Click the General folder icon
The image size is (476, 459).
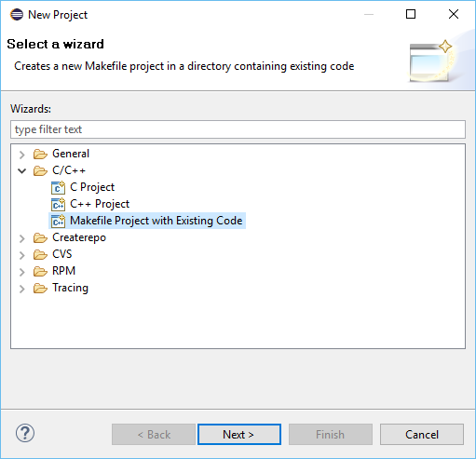pos(40,154)
